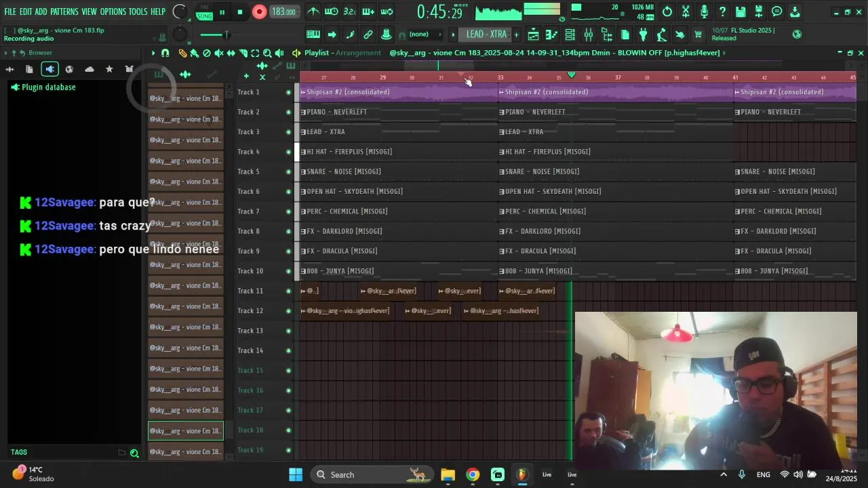Expand the arrangement name arrow after [p.highasf4ever]
The width and height of the screenshot is (868, 488).
pyautogui.click(x=724, y=53)
